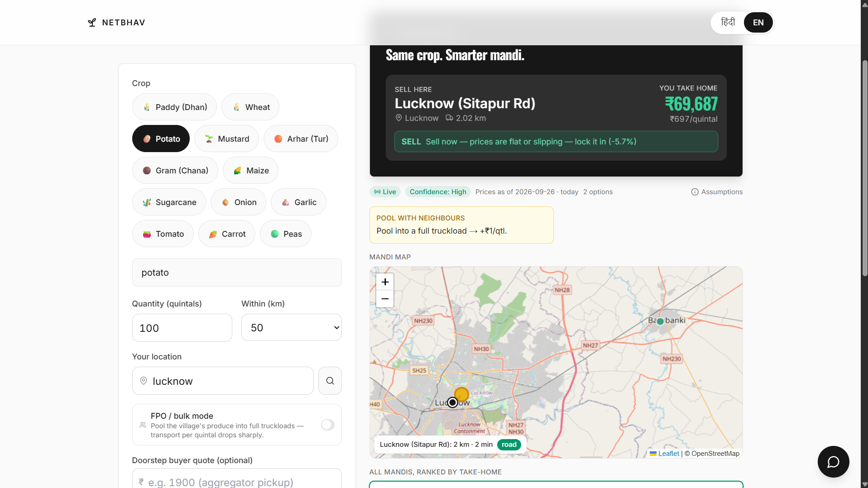Click the green road badge on map
Viewport: 868px width, 488px height.
coord(509,445)
